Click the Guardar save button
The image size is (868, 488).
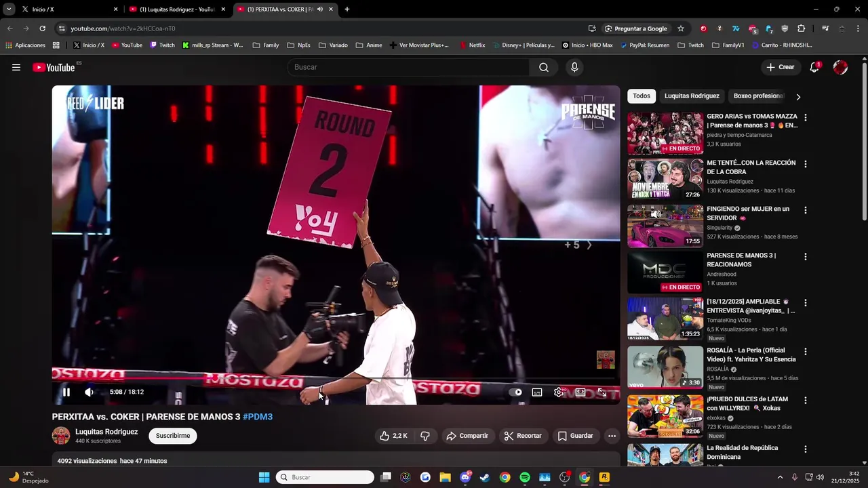[x=575, y=436]
